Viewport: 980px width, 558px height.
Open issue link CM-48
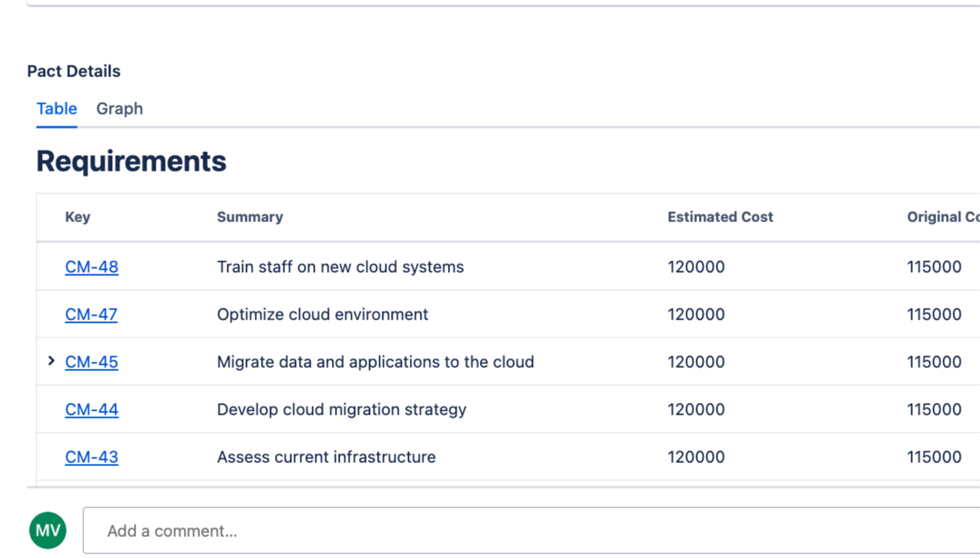tap(92, 267)
